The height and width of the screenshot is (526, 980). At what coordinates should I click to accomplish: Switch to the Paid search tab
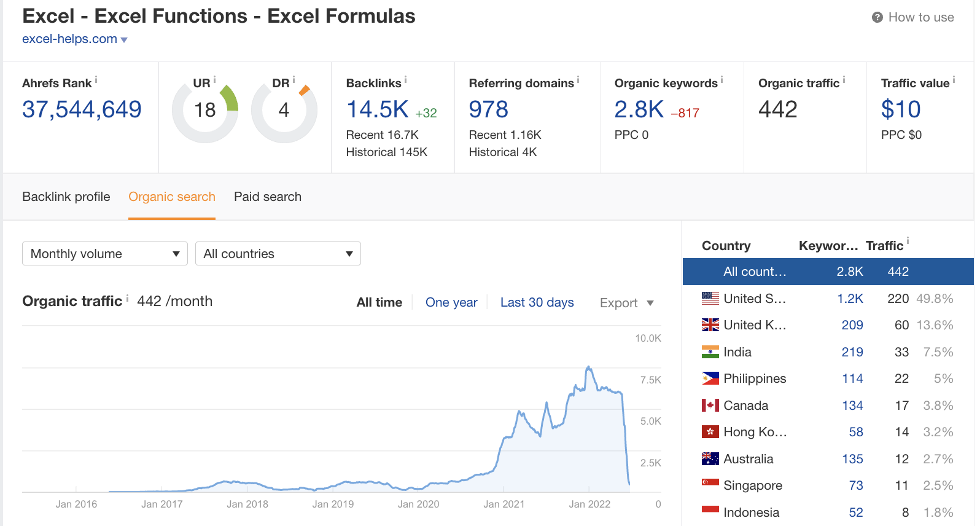coord(268,197)
